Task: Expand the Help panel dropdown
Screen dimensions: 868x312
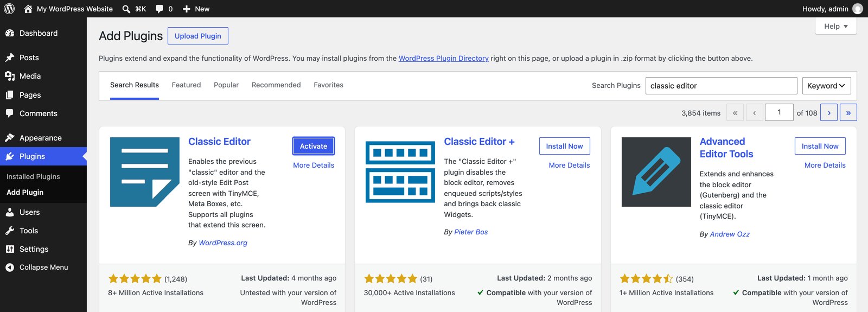Action: pyautogui.click(x=836, y=26)
